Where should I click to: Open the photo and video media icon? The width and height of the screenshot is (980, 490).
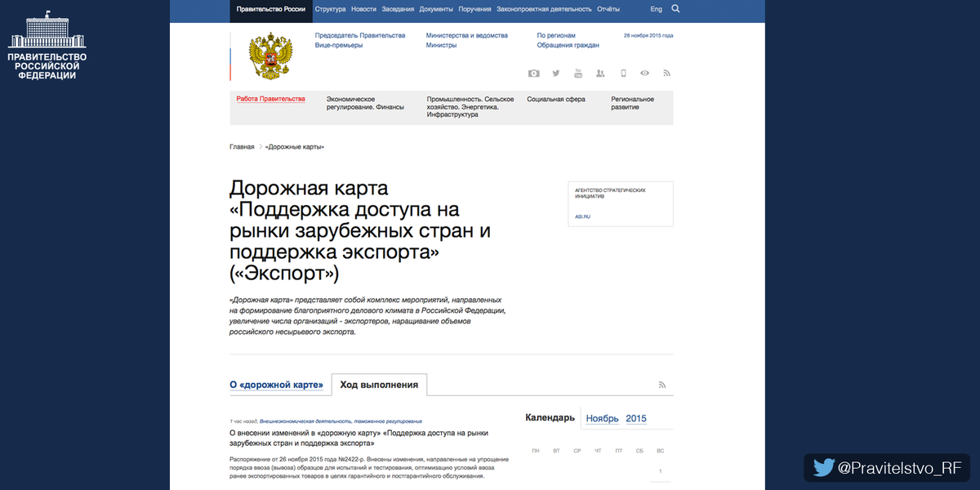533,73
